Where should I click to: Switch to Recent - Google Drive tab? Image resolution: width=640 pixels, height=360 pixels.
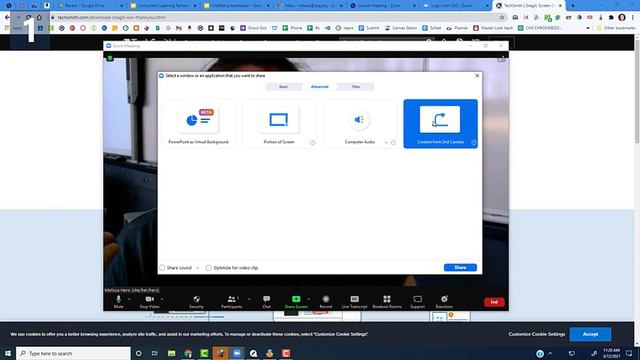90,6
